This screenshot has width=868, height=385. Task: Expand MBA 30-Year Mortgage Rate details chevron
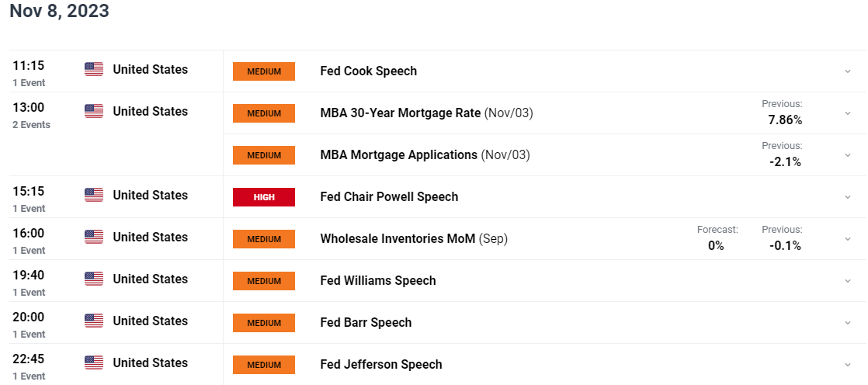coord(848,113)
